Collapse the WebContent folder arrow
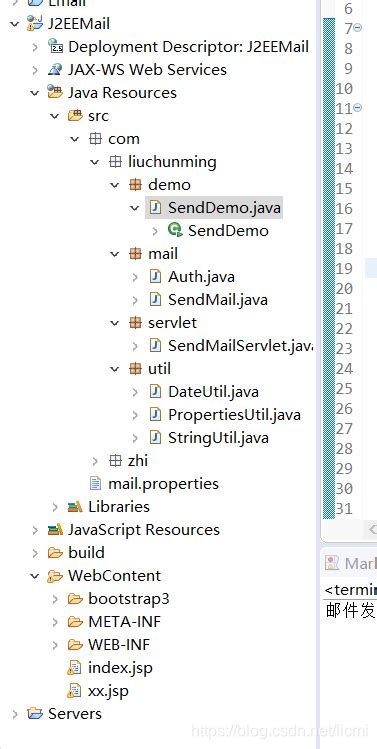Image resolution: width=377 pixels, height=749 pixels. click(35, 576)
